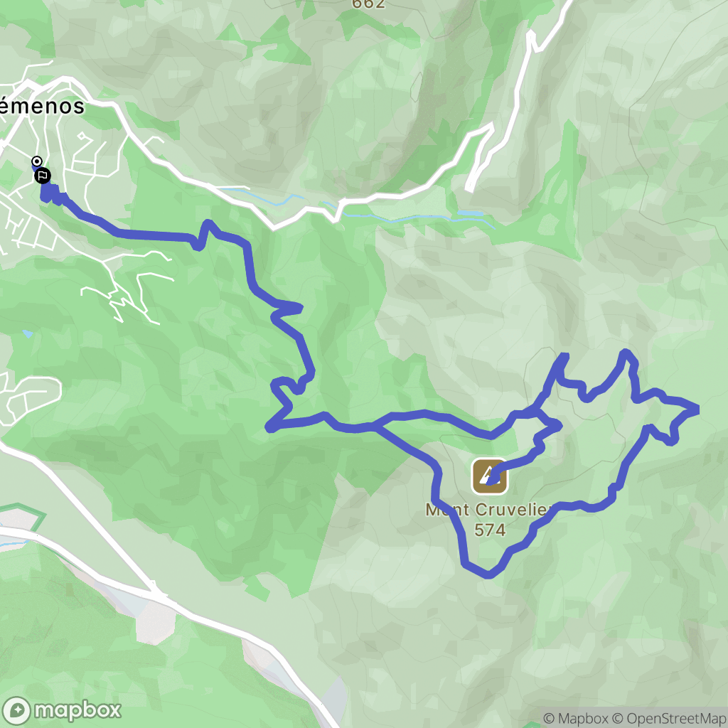Click the route's sharp westernmost switchback point
Viewport: 728px width, 728px height.
(269, 427)
